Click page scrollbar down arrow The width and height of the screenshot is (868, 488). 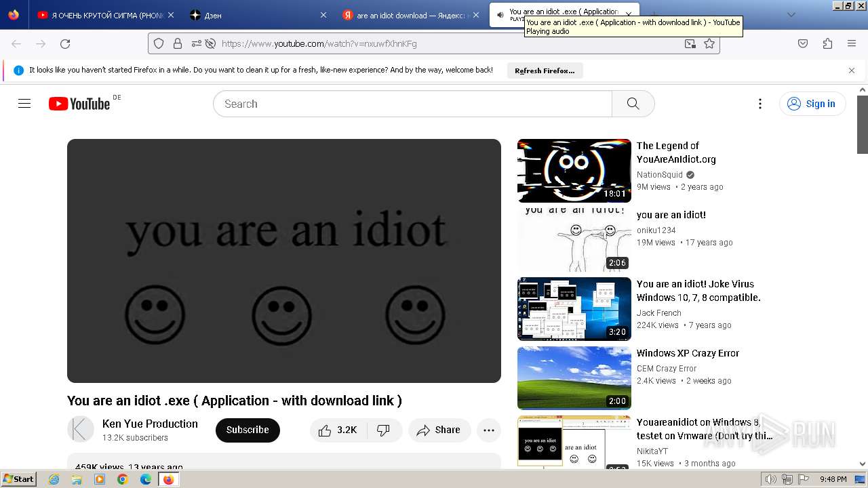(863, 464)
